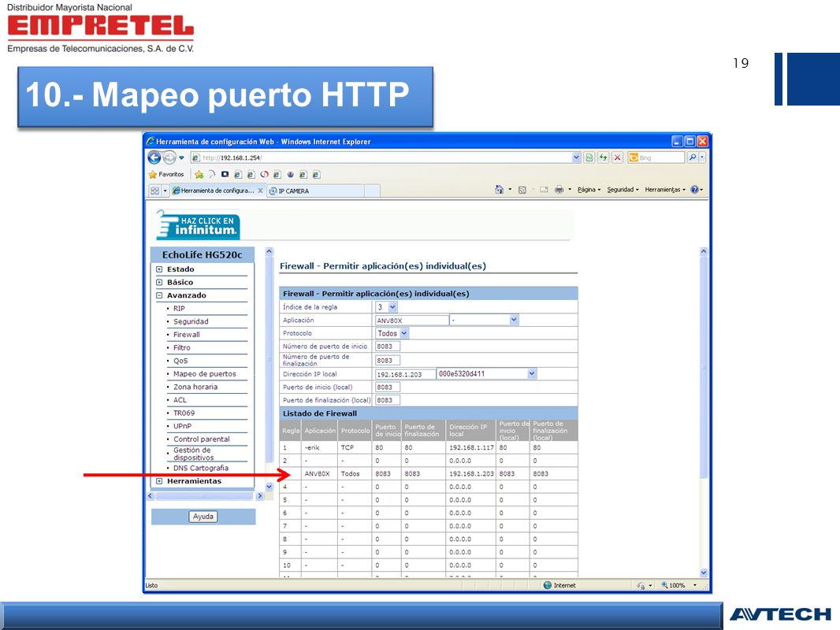Click the Aplicación field with ANV80X
Screen dimensions: 840x630
(411, 320)
